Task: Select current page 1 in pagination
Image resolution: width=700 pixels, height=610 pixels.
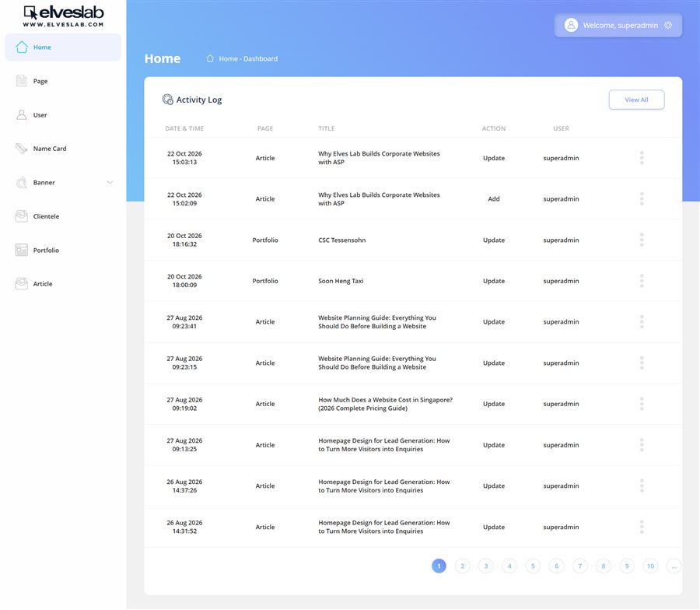Action: tap(439, 566)
